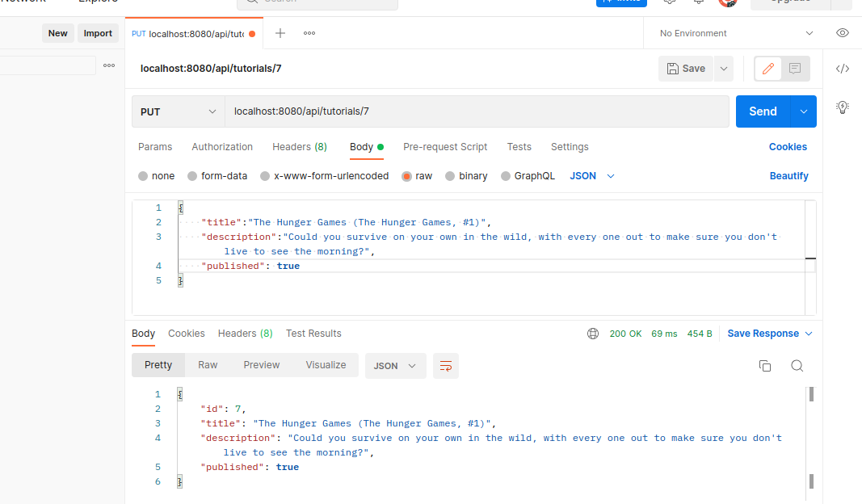Open new request tab with plus icon
Image resolution: width=862 pixels, height=504 pixels.
point(280,33)
